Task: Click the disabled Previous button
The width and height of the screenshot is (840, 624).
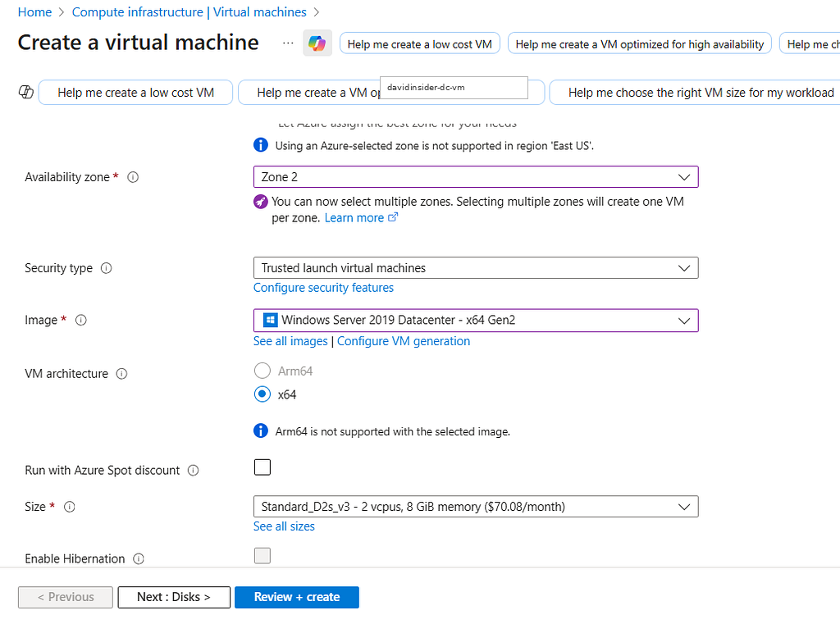Action: click(66, 597)
